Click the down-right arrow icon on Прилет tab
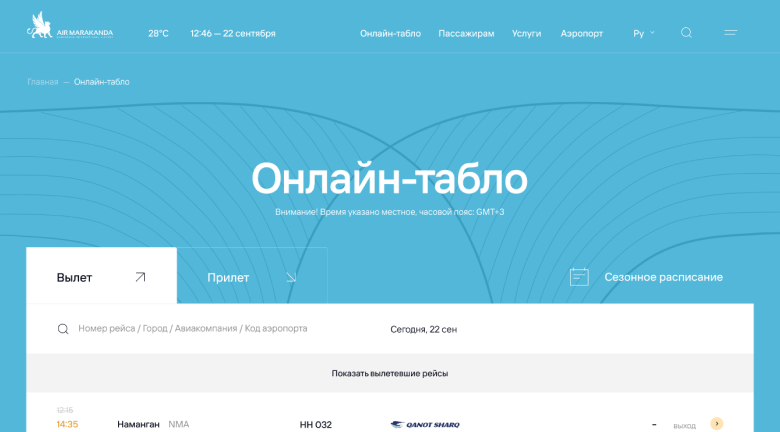 coord(291,277)
